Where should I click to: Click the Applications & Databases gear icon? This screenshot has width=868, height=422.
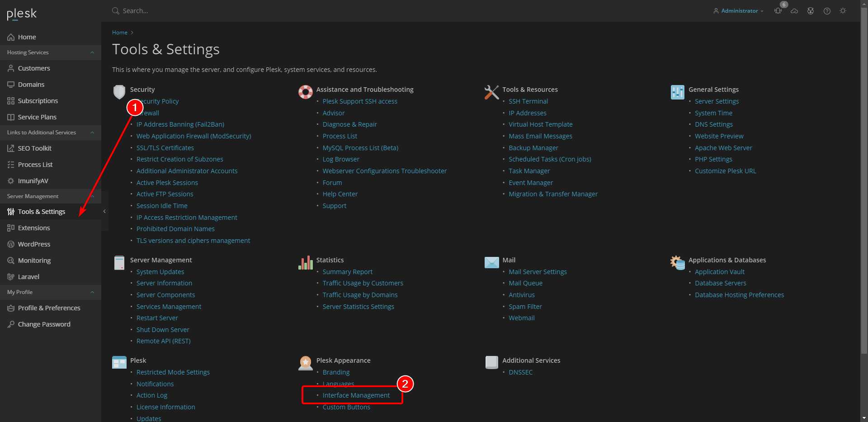click(x=678, y=262)
